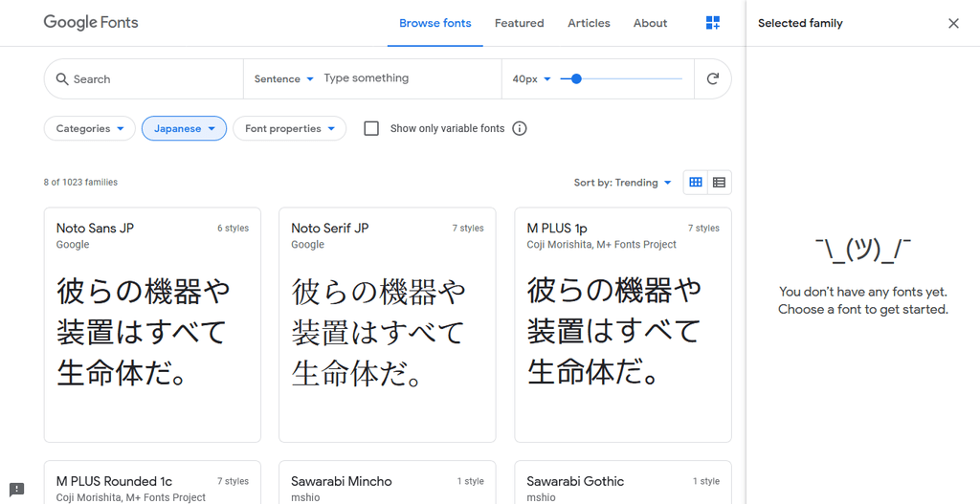Click 'Google' author under Noto Serif JP
The image size is (980, 504).
(307, 244)
